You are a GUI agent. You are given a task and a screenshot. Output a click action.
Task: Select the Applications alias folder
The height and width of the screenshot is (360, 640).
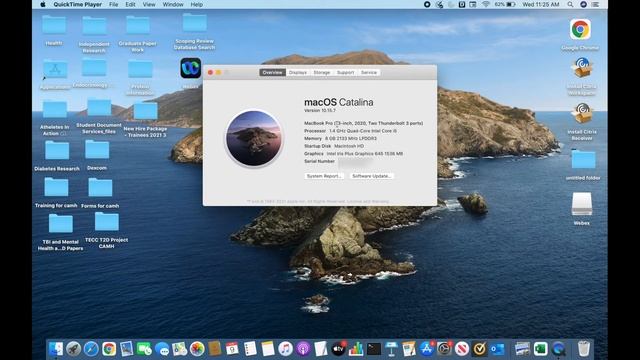55,69
